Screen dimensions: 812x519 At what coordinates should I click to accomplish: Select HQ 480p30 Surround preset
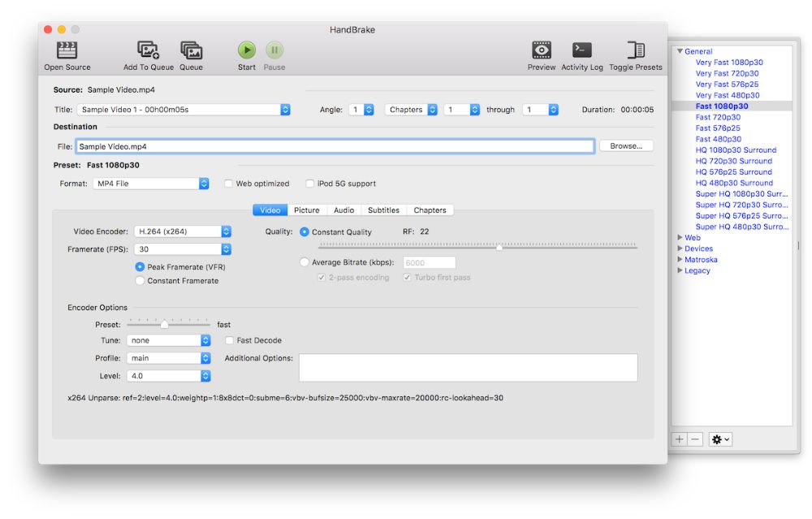pos(734,182)
